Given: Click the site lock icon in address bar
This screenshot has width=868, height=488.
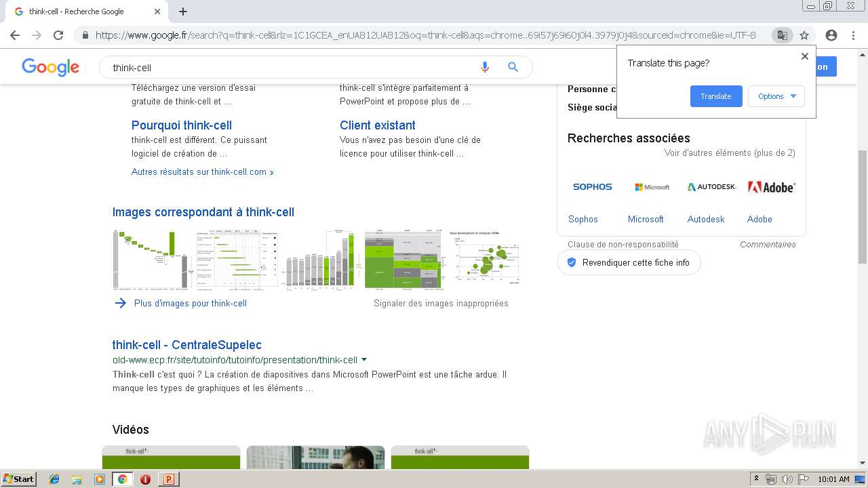Looking at the screenshot, I should tap(85, 35).
